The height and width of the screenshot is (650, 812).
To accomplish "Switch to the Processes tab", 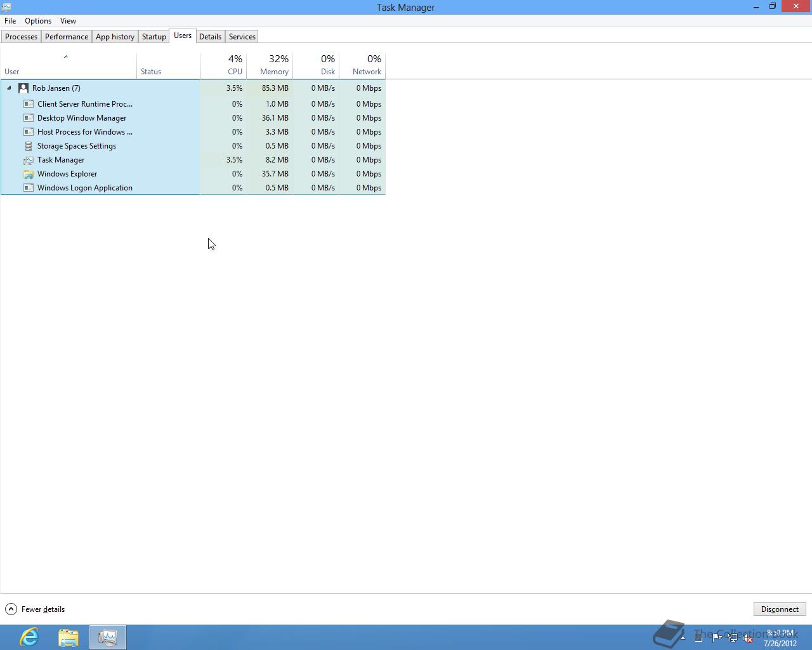I will [21, 37].
